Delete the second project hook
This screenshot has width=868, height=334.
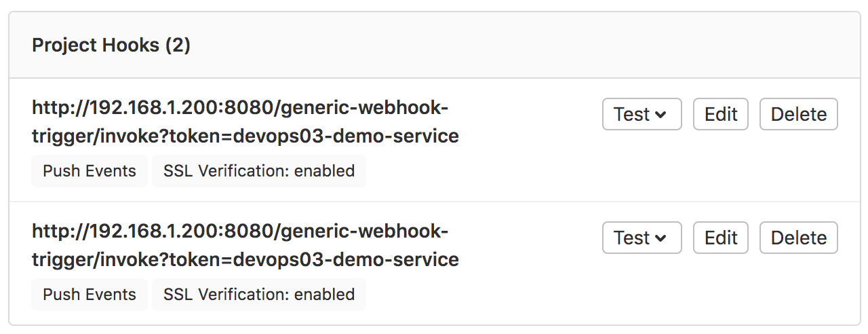[x=799, y=238]
